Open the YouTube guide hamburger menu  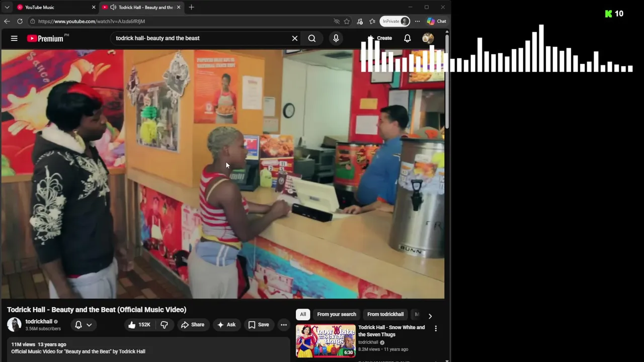(14, 38)
